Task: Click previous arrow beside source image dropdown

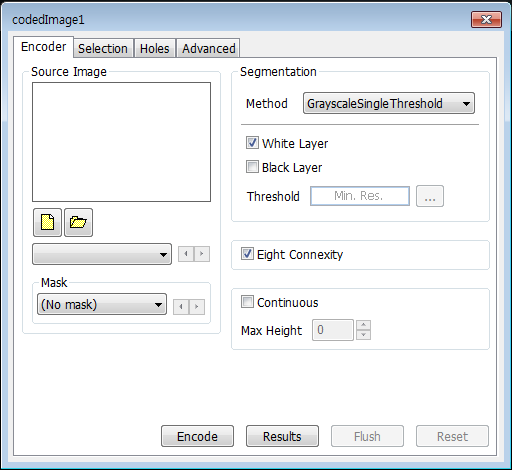Action: [186, 254]
